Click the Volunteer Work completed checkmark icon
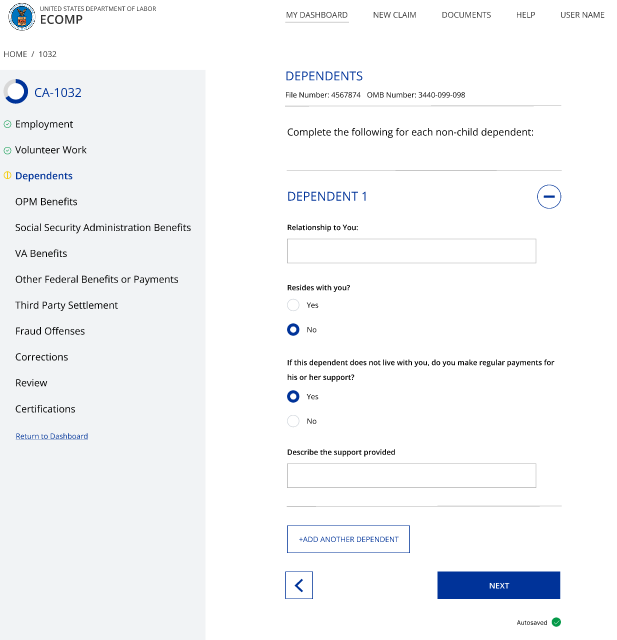This screenshot has height=640, width=617. [x=7, y=151]
